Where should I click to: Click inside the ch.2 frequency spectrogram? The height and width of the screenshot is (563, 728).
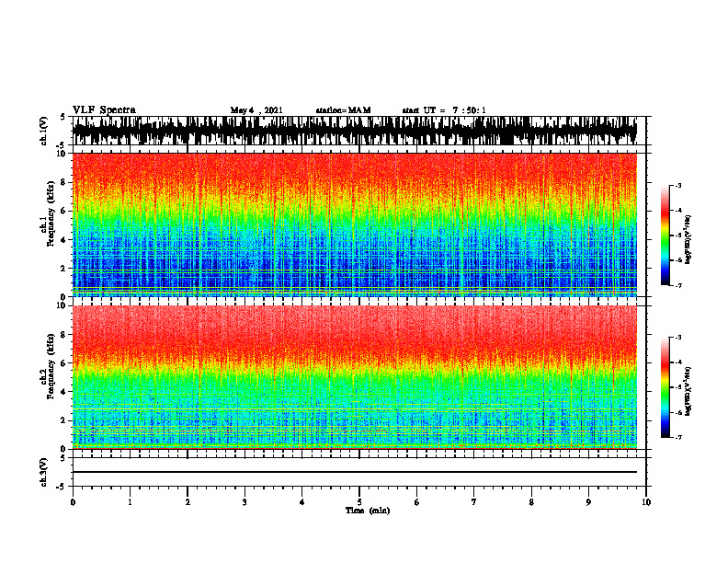point(355,377)
